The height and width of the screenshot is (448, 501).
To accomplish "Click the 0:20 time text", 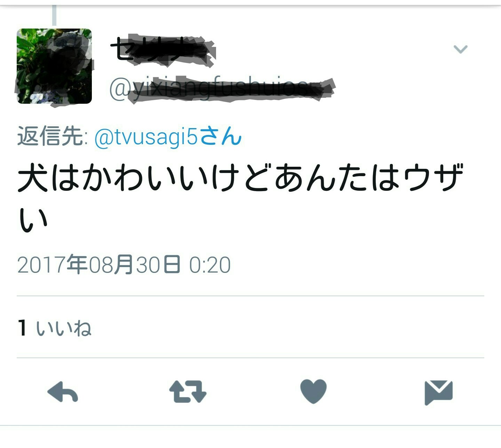I will (210, 265).
